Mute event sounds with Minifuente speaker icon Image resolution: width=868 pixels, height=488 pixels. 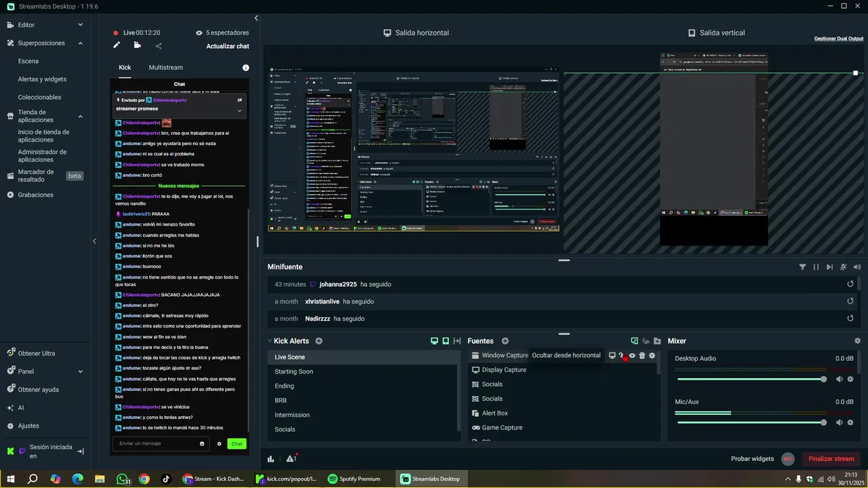(857, 267)
